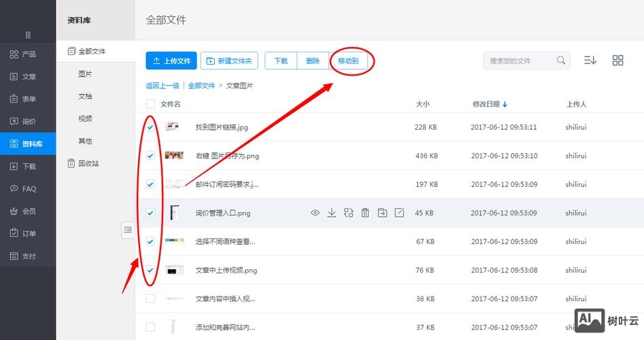Open the 产品 section in sidebar
The width and height of the screenshot is (644, 340).
28,54
